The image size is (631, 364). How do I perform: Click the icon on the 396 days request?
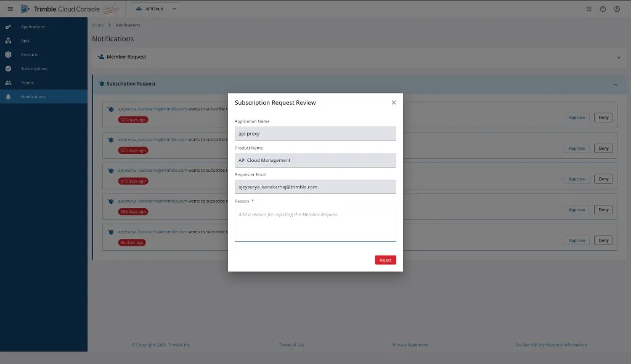click(111, 201)
